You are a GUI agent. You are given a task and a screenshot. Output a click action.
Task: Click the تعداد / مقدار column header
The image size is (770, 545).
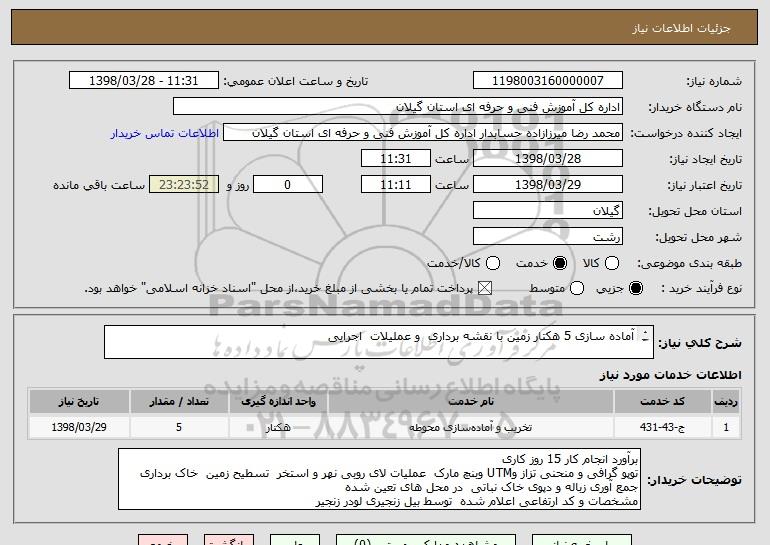tap(179, 402)
